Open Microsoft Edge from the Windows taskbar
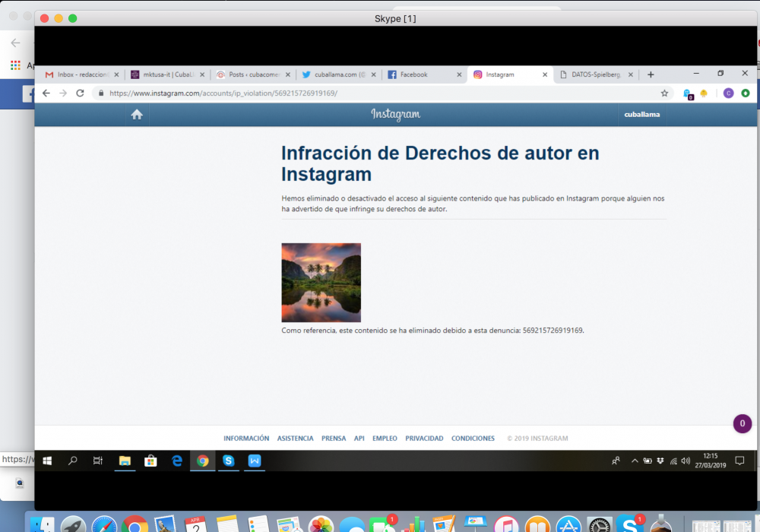This screenshot has height=532, width=760. click(x=176, y=461)
